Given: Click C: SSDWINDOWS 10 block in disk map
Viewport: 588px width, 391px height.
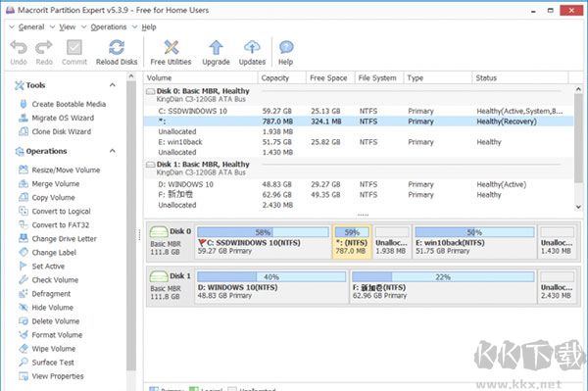Looking at the screenshot, I should coord(263,242).
